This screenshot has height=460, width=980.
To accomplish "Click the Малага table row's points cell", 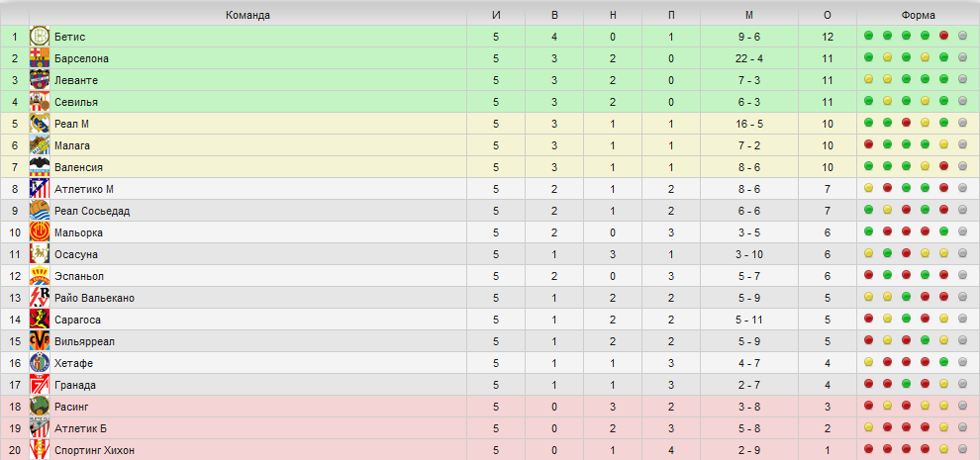I will 828,145.
